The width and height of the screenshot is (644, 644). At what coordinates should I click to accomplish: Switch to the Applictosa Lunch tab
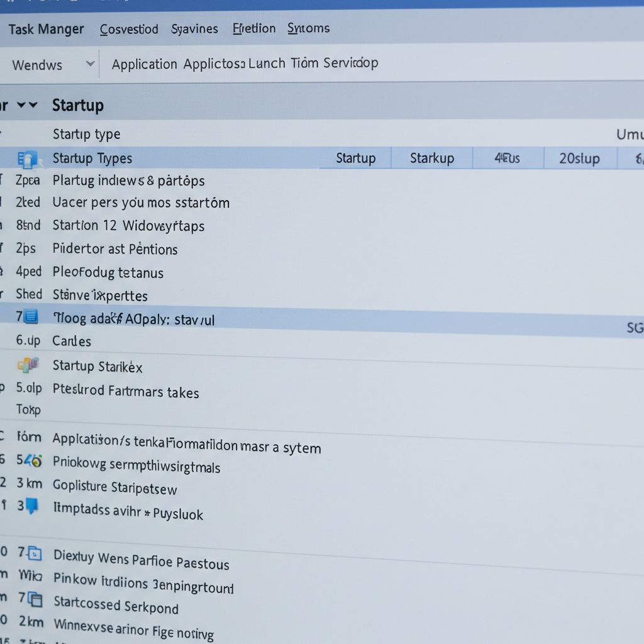234,64
